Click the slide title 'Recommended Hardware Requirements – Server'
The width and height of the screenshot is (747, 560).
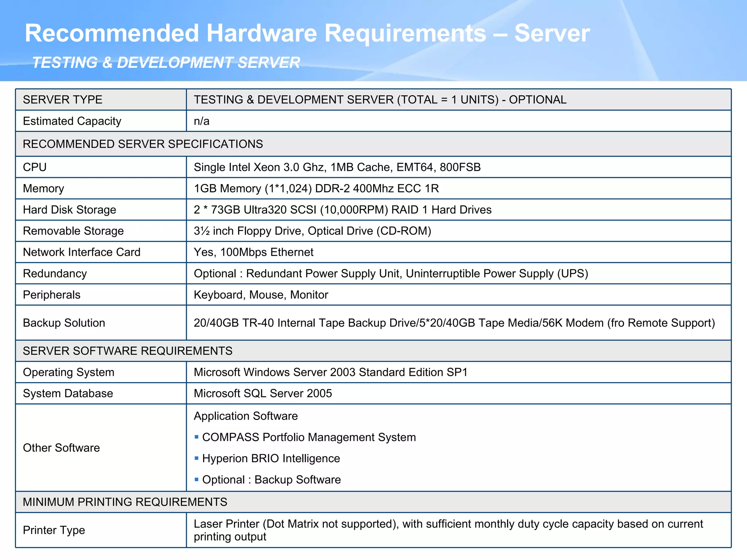(307, 33)
